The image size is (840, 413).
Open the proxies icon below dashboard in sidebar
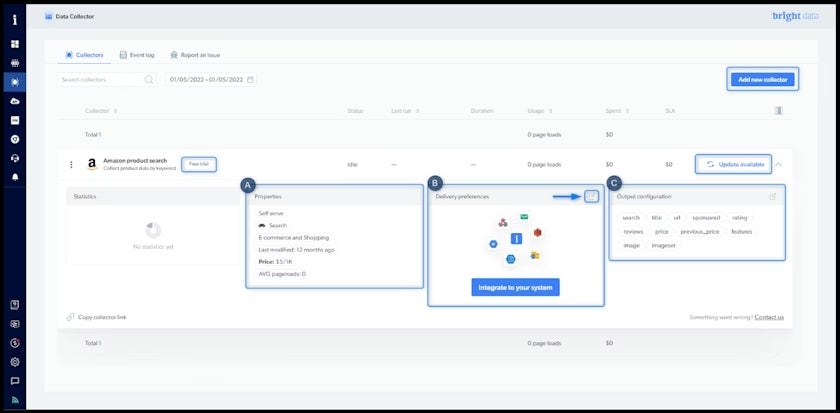click(14, 63)
